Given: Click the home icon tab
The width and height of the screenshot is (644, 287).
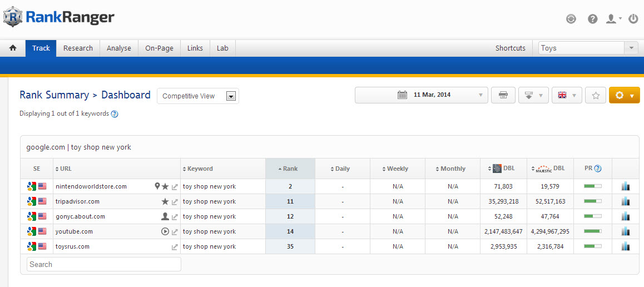Looking at the screenshot, I should click(13, 48).
